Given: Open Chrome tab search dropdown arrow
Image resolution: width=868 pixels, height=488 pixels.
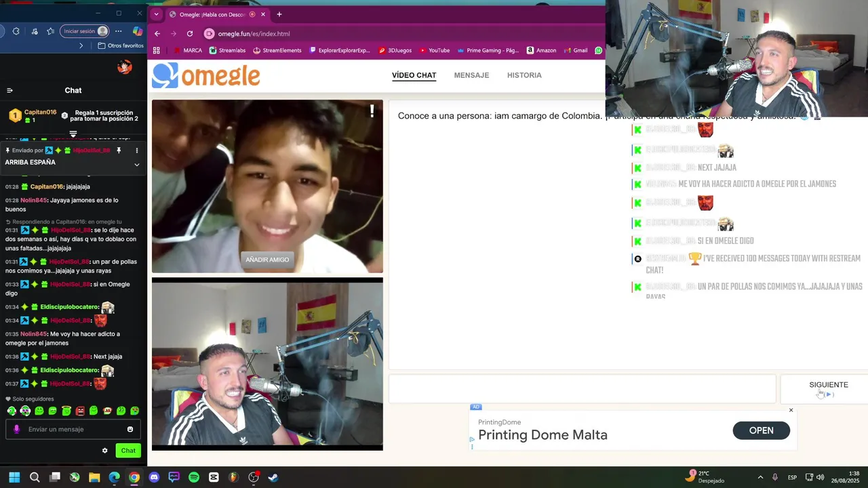Looking at the screenshot, I should tap(157, 14).
